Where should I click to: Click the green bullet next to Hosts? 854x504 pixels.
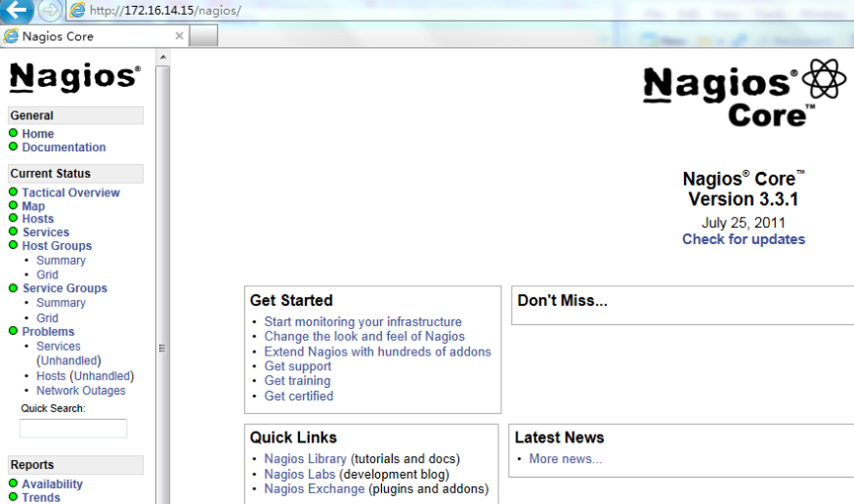coord(14,218)
